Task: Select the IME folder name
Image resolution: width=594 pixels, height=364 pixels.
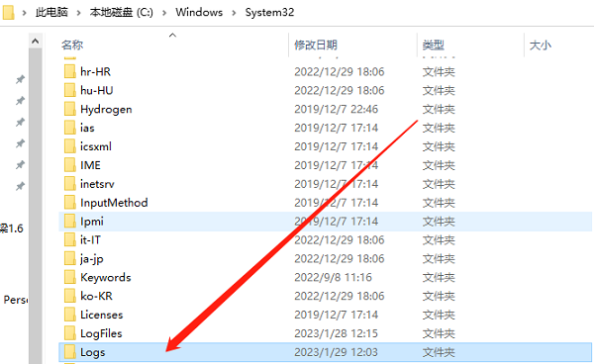Action: pos(90,165)
